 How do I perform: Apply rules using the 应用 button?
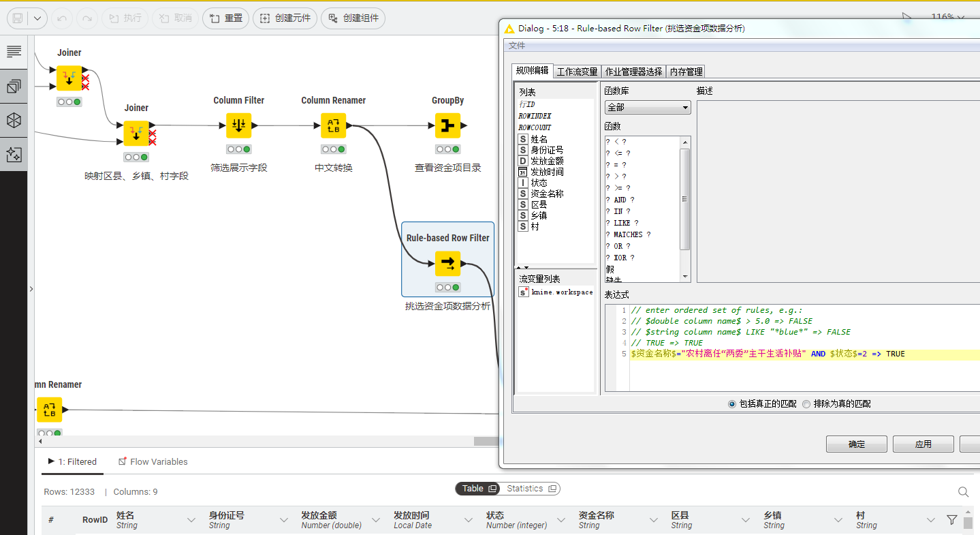point(922,443)
